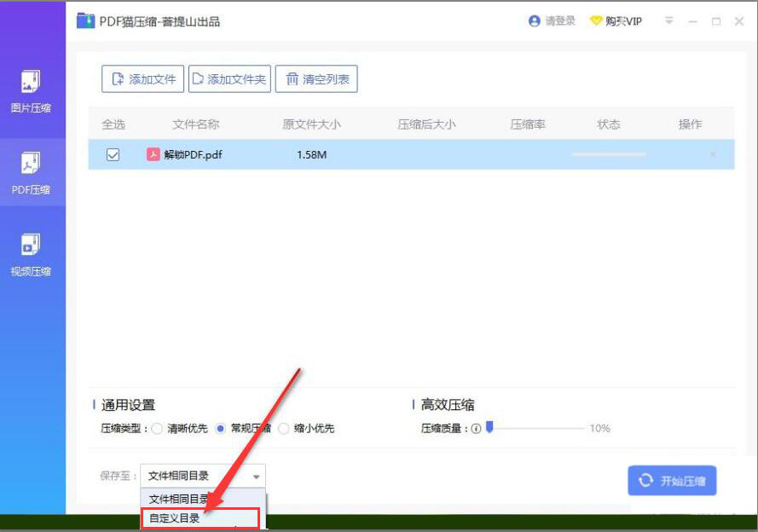Click the 文件名称 column header
The height and width of the screenshot is (532, 758).
196,124
